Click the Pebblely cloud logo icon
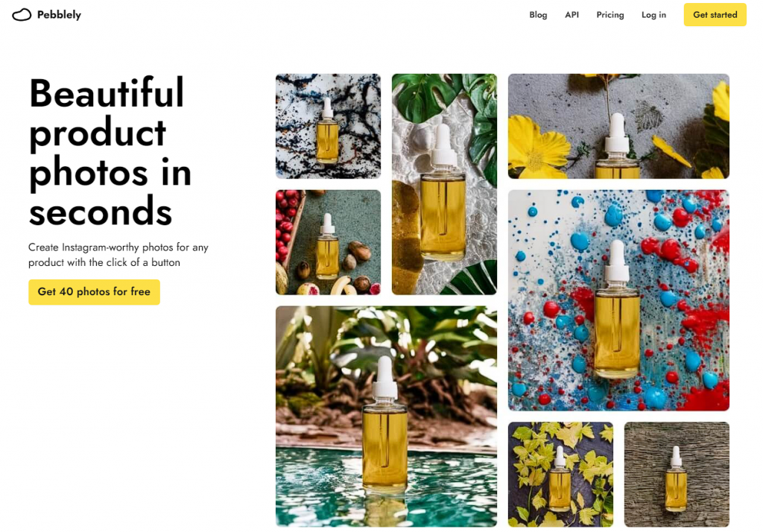This screenshot has width=763, height=532. point(22,15)
